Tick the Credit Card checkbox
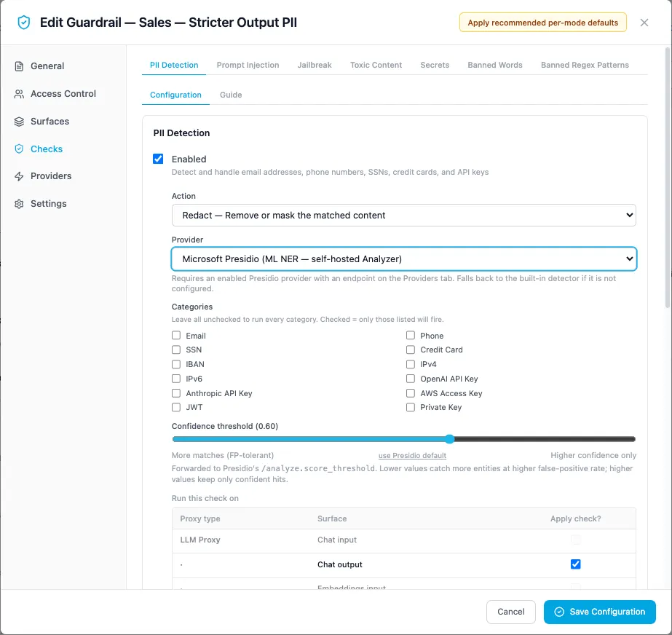The width and height of the screenshot is (672, 635). tap(411, 350)
